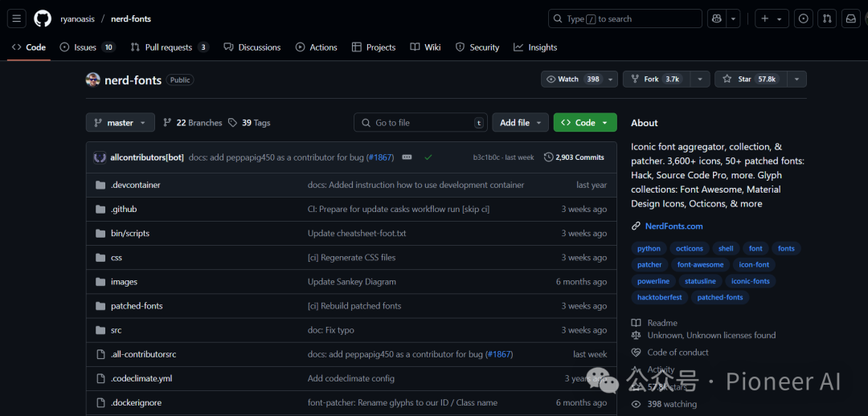Expand commit message ellipsis button

[x=407, y=157]
